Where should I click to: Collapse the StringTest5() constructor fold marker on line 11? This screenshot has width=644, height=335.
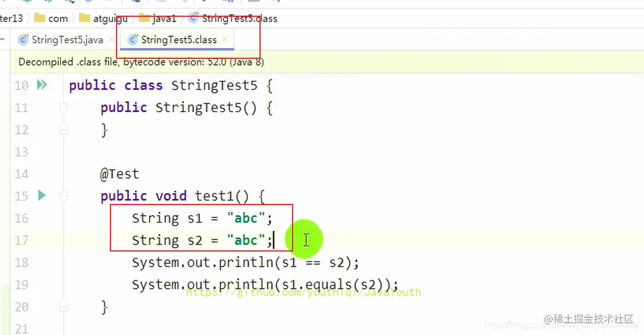coord(63,108)
